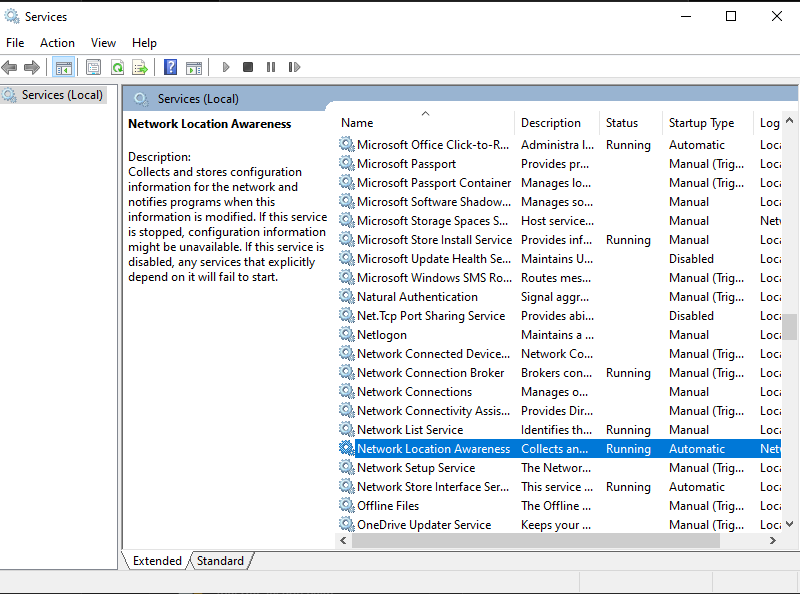Click the Restart Service toolbar icon
Screen dimensions: 800x594
point(294,67)
